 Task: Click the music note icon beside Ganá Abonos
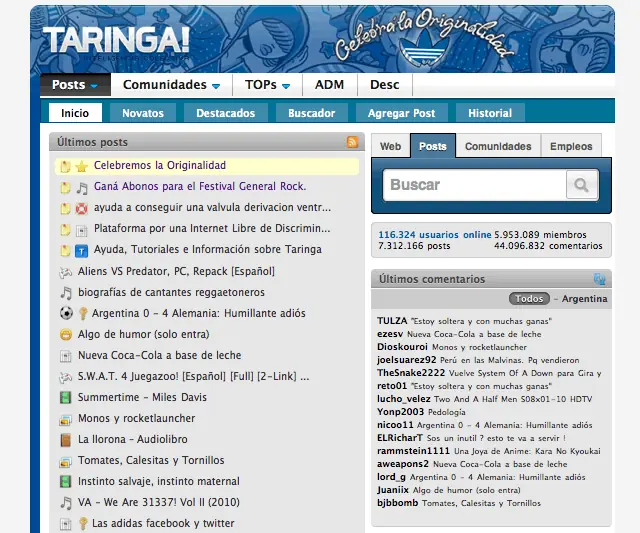pyautogui.click(x=82, y=187)
